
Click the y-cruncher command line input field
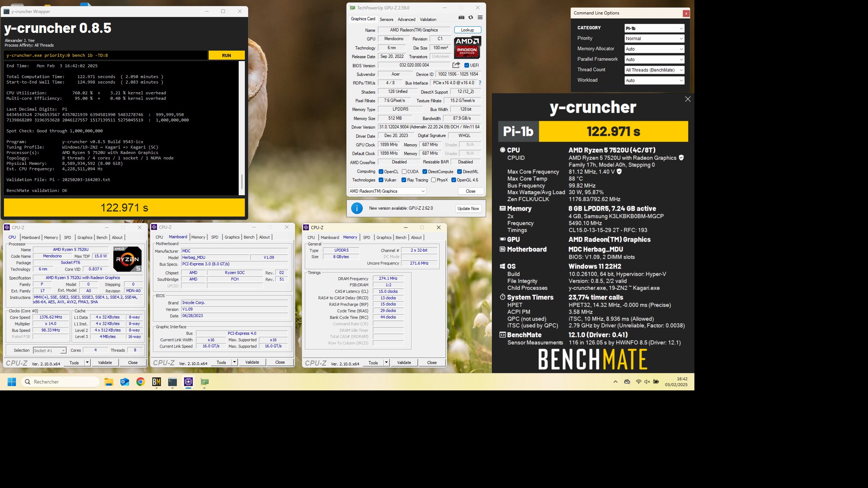pos(106,55)
